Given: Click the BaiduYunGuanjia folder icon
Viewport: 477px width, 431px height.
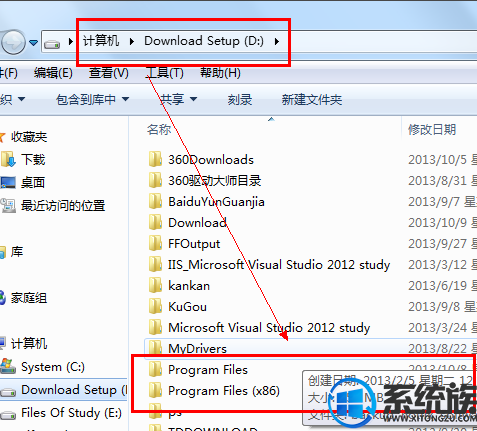Looking at the screenshot, I should click(155, 201).
